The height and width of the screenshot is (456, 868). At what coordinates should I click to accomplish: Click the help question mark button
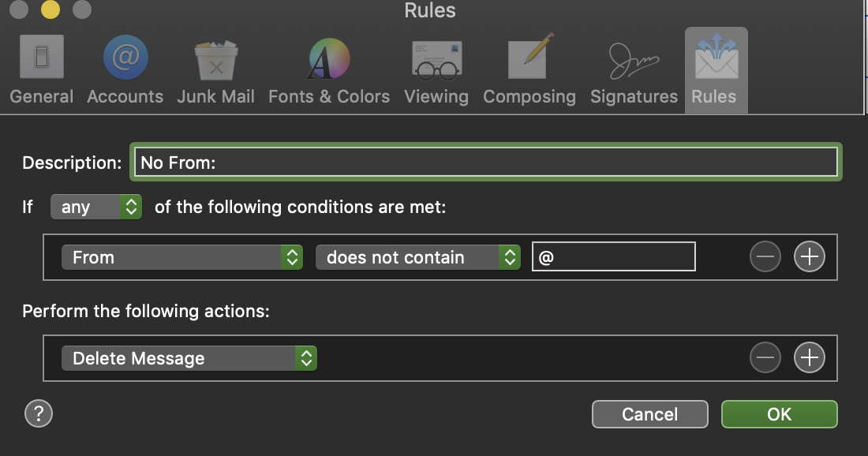(38, 413)
